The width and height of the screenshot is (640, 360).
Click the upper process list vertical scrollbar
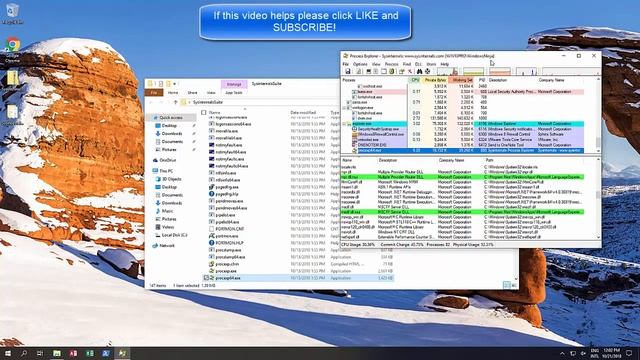[x=598, y=115]
